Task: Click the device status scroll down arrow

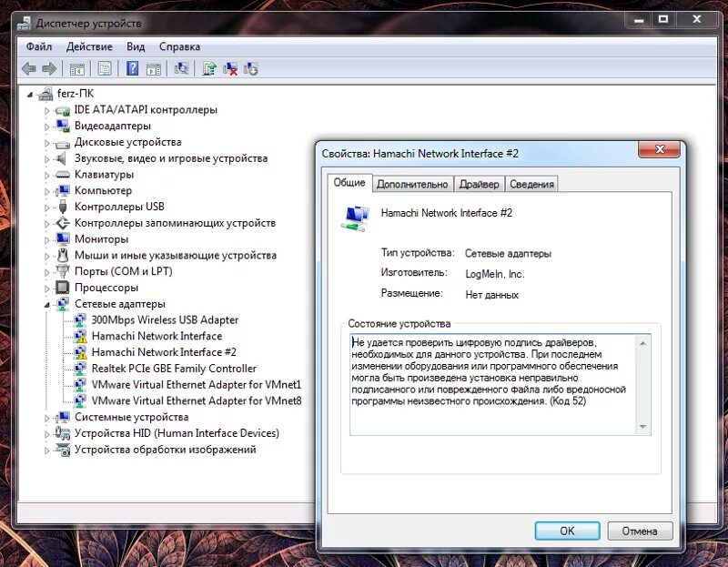Action: pyautogui.click(x=642, y=427)
